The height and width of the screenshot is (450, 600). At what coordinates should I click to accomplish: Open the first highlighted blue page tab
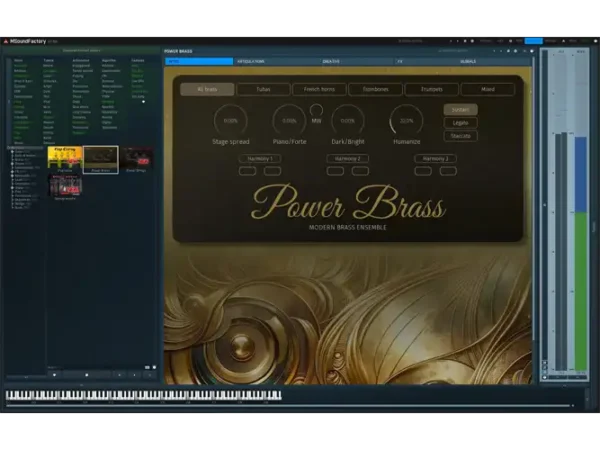point(199,61)
